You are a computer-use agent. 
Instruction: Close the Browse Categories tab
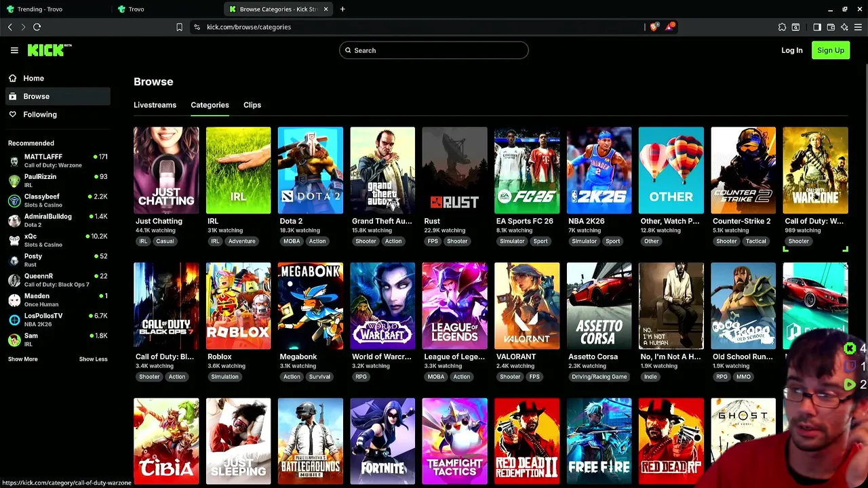tap(325, 9)
